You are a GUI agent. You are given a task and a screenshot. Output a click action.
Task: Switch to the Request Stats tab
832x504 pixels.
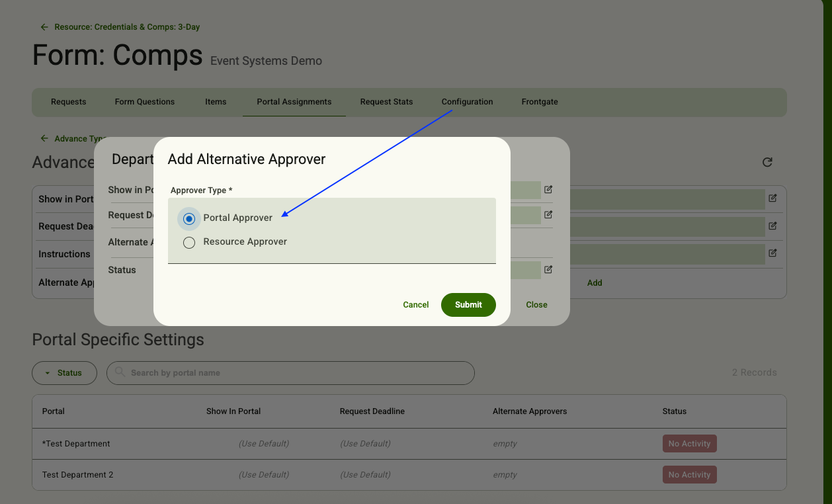coord(386,102)
